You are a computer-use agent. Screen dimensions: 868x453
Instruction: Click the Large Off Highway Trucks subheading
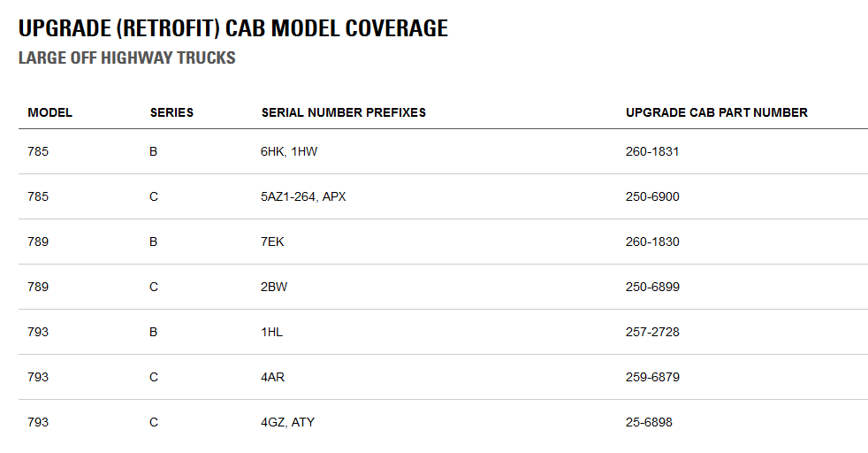click(127, 58)
